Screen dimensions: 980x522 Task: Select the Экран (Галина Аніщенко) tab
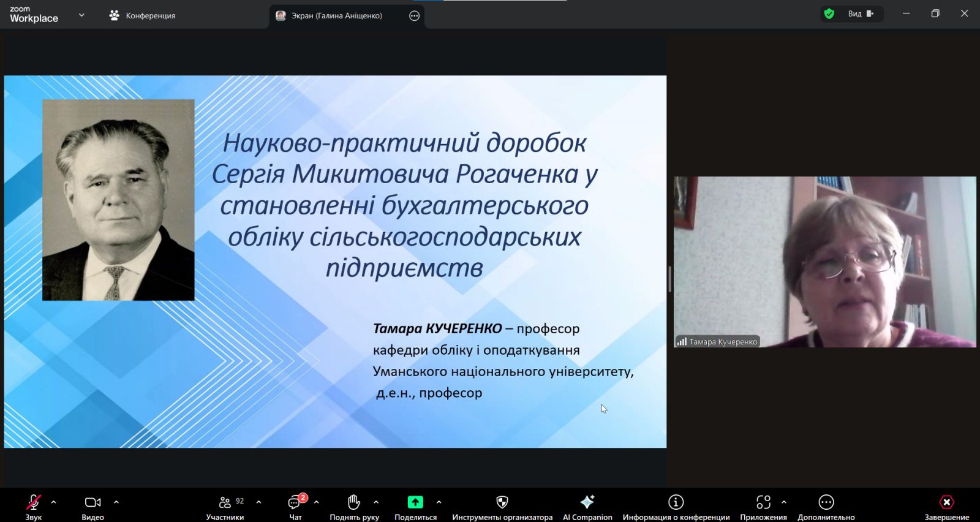tap(336, 16)
